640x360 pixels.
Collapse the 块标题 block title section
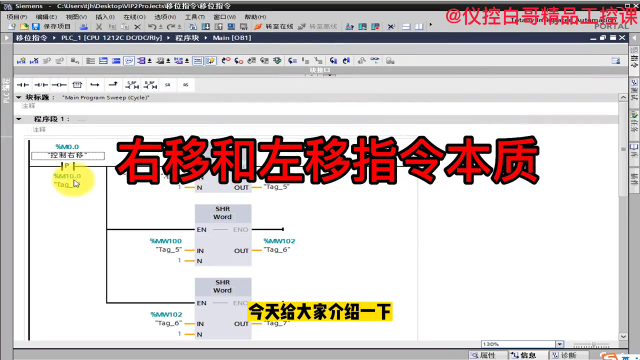[19, 98]
